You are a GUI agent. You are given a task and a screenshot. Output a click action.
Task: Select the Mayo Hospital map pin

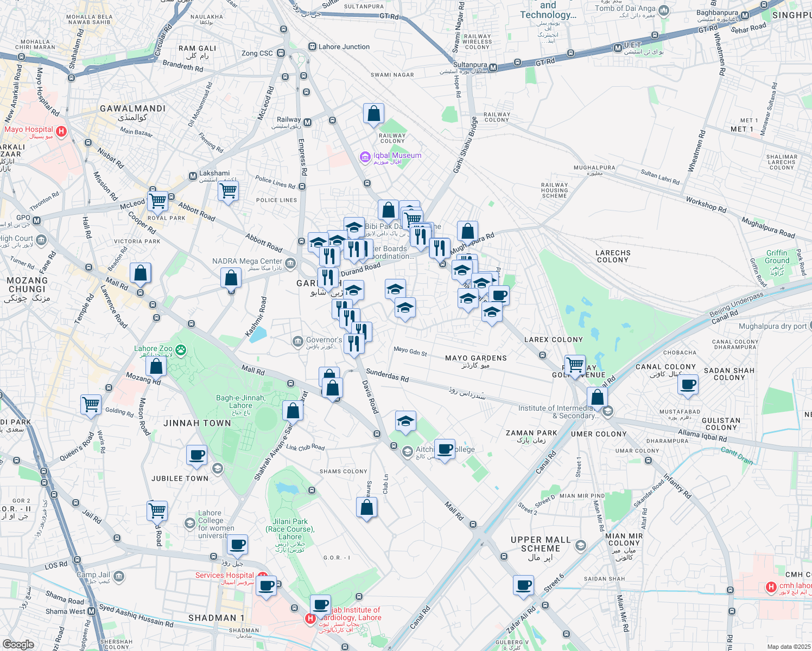[61, 131]
